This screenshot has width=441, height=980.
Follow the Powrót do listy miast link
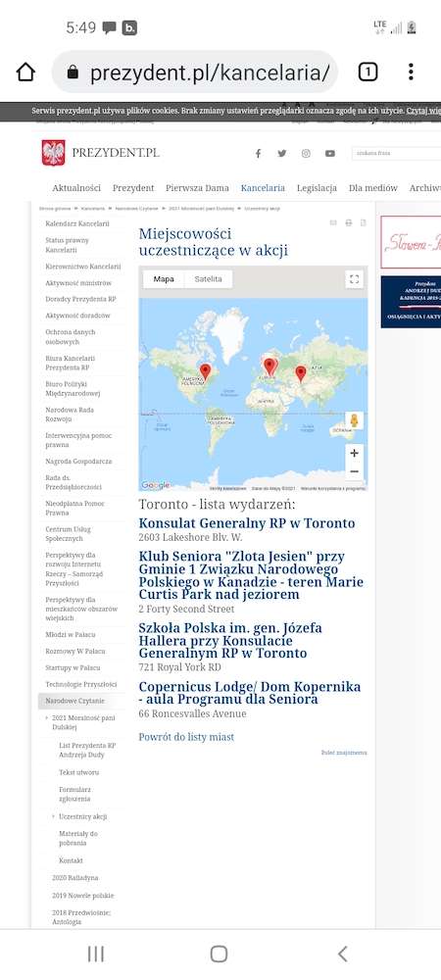(186, 737)
